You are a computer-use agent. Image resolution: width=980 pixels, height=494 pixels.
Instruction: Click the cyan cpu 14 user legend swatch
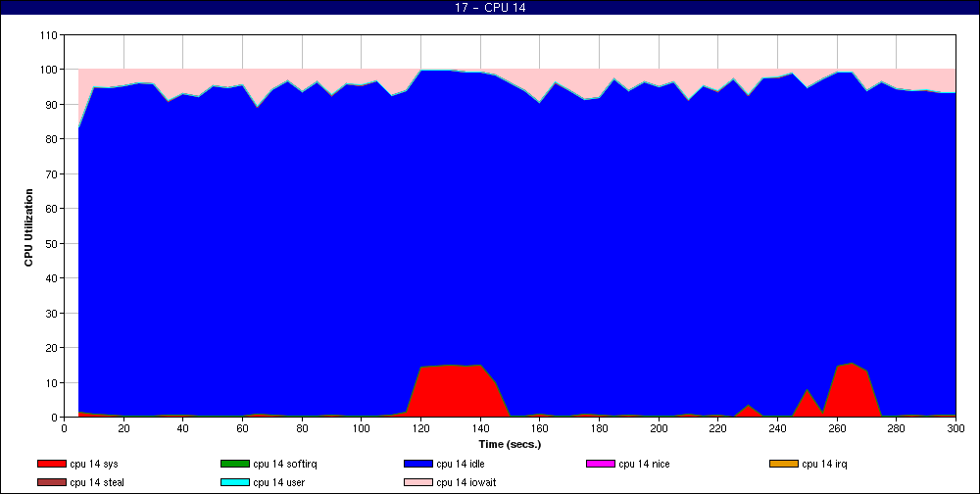pos(234,483)
